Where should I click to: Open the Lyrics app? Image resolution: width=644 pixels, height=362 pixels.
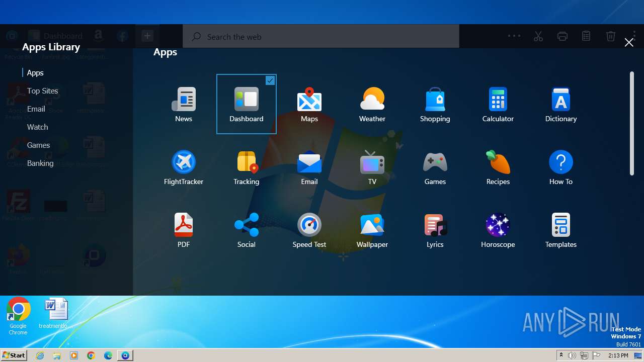point(435,230)
